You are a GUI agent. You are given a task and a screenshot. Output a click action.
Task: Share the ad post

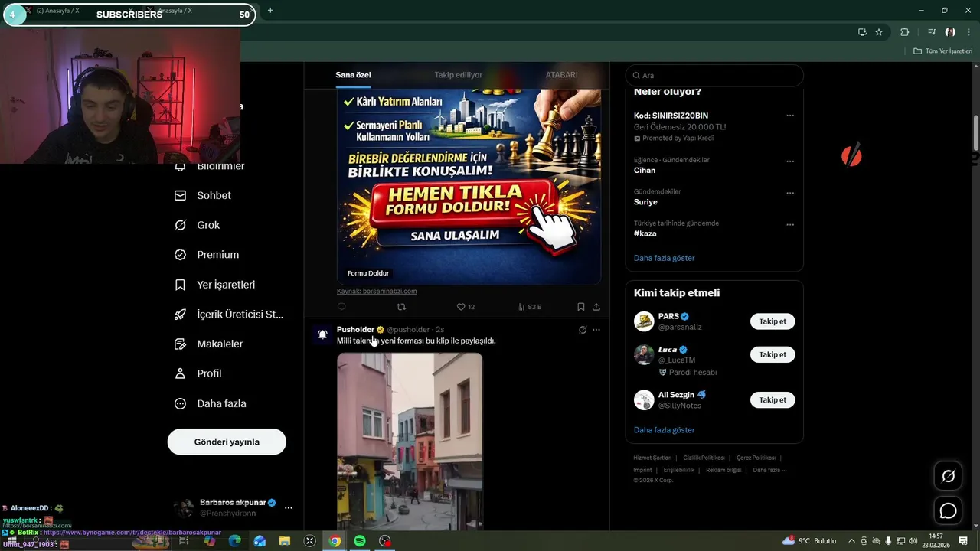(x=596, y=307)
